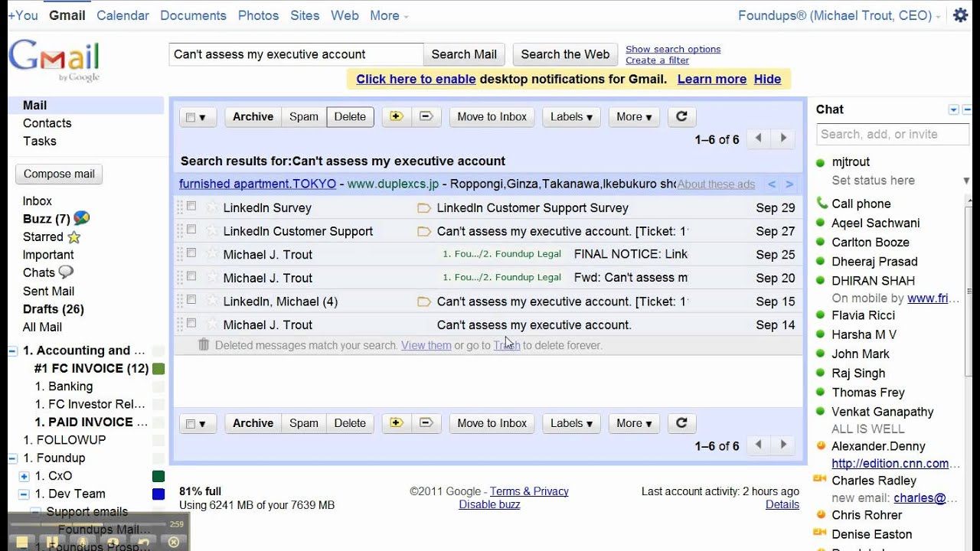Check the LinkedIn, Michael (4) conversation
This screenshot has width=980, height=551.
pyautogui.click(x=191, y=300)
